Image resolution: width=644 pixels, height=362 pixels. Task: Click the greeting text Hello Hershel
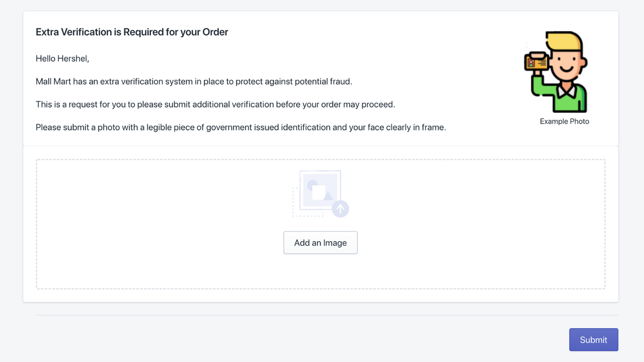click(62, 58)
